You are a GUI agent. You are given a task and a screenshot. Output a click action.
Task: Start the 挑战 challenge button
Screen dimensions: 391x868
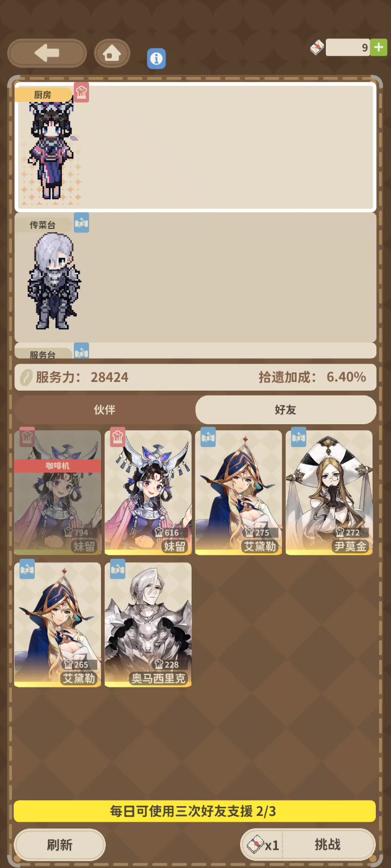[x=308, y=845]
